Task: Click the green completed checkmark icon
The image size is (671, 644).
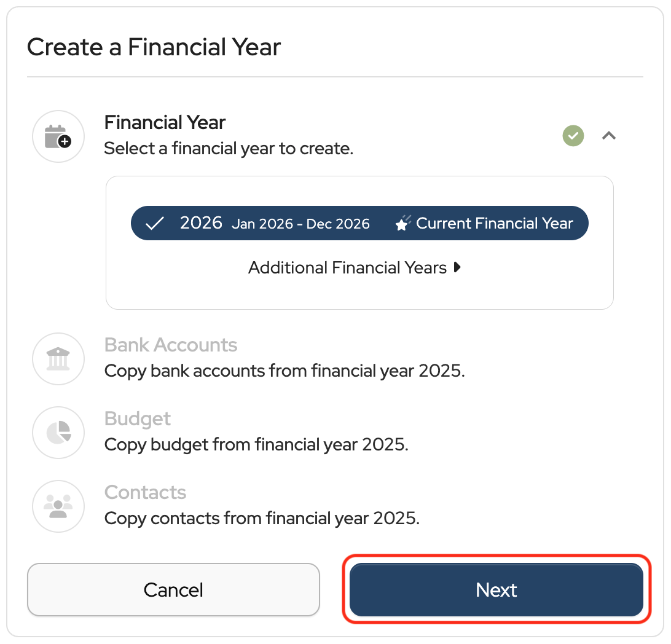Action: 573,136
